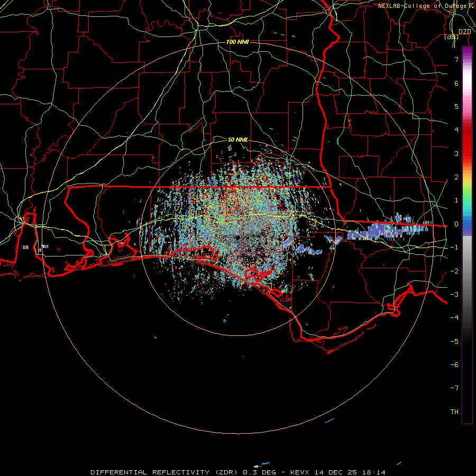Select the "7" value on the dB scale
Image resolution: width=476 pixels, height=476 pixels.
pyautogui.click(x=456, y=59)
